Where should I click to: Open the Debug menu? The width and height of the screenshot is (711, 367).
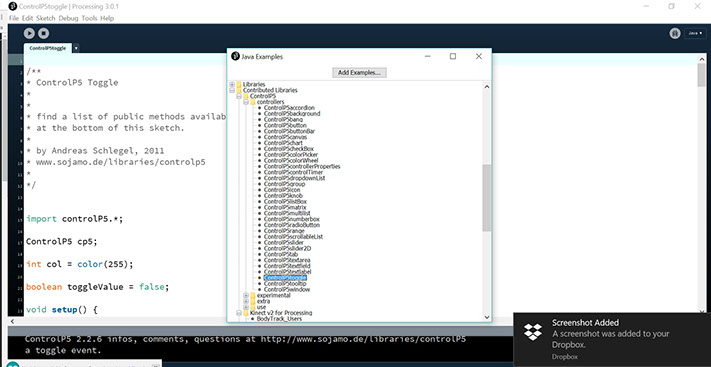[68, 18]
